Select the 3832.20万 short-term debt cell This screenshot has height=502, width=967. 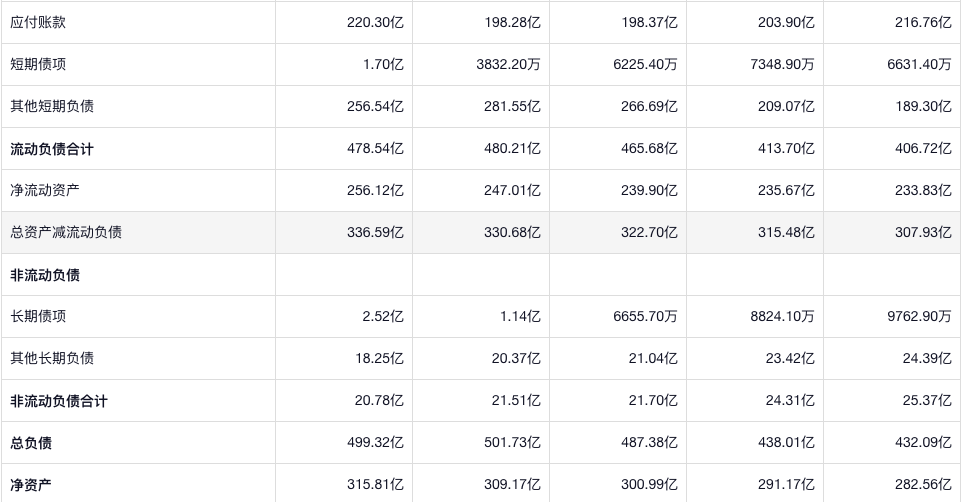tap(506, 64)
